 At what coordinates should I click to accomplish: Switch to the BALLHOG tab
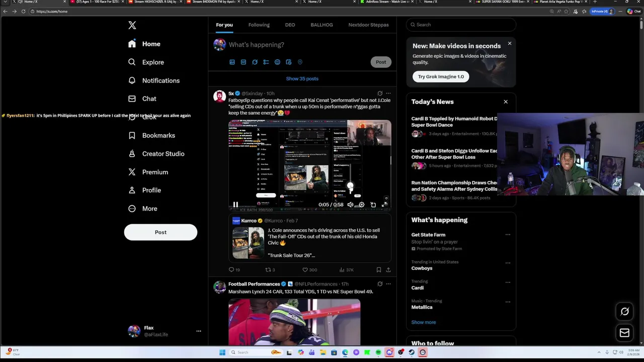[321, 25]
